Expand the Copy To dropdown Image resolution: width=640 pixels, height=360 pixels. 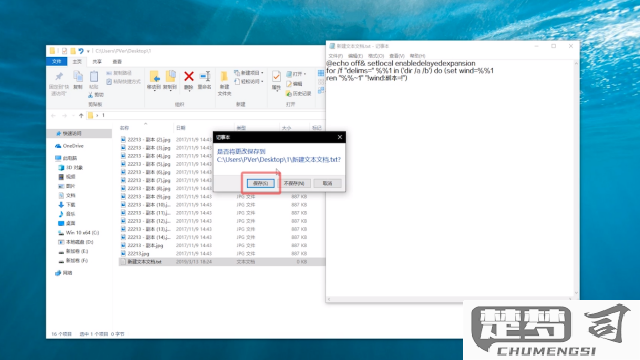click(170, 91)
